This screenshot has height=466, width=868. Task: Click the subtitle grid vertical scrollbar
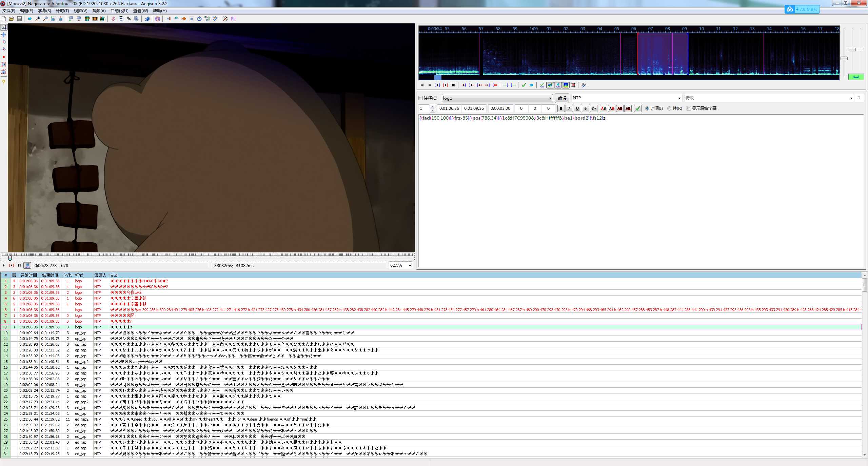coord(864,365)
